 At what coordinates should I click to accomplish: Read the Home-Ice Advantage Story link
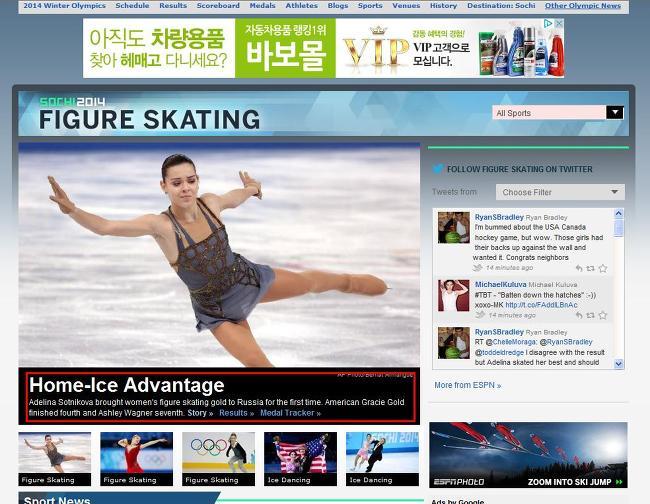200,413
